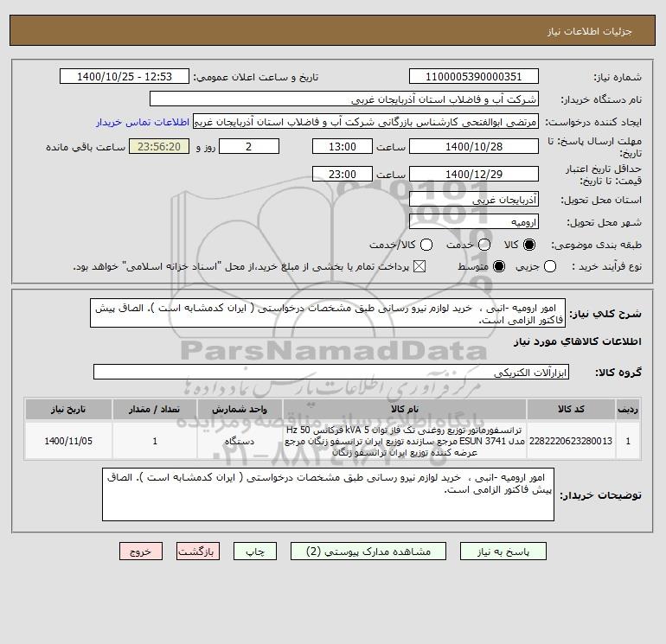Screen dimensions: 666x644
Task: Click the چاپ print button
Action: click(255, 551)
